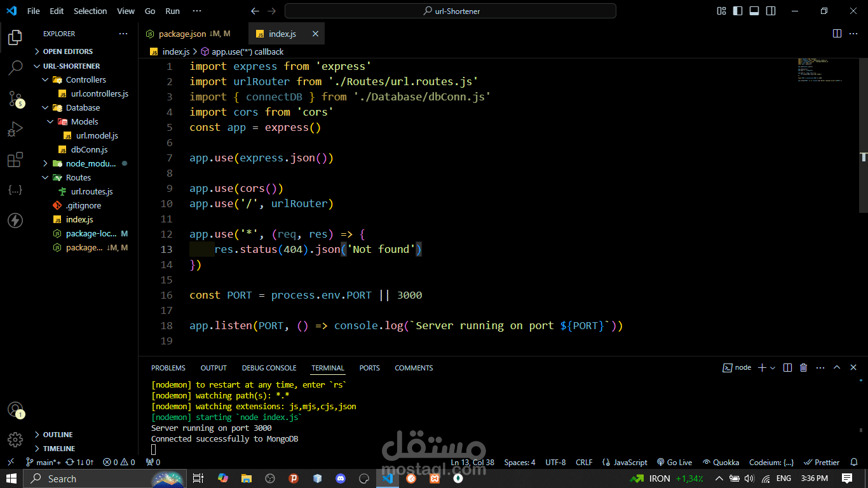The image size is (868, 488).
Task: Toggle Codeium in the status bar
Action: [771, 462]
